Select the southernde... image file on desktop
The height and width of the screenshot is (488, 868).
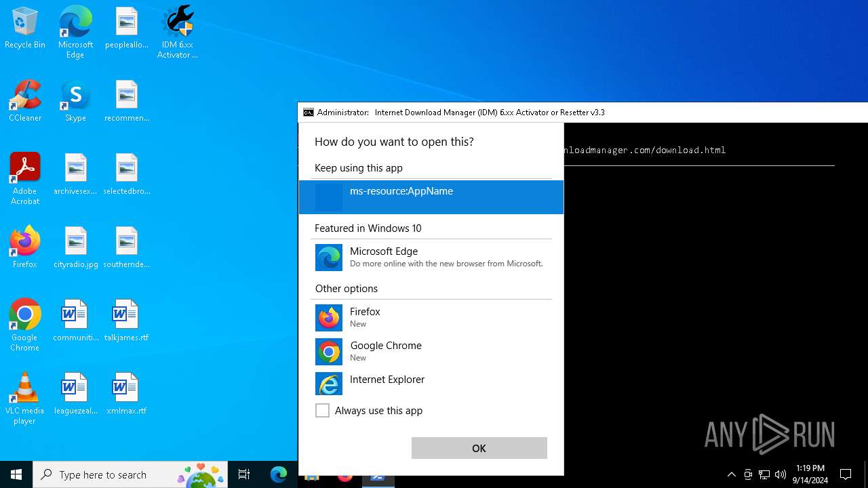(x=127, y=248)
